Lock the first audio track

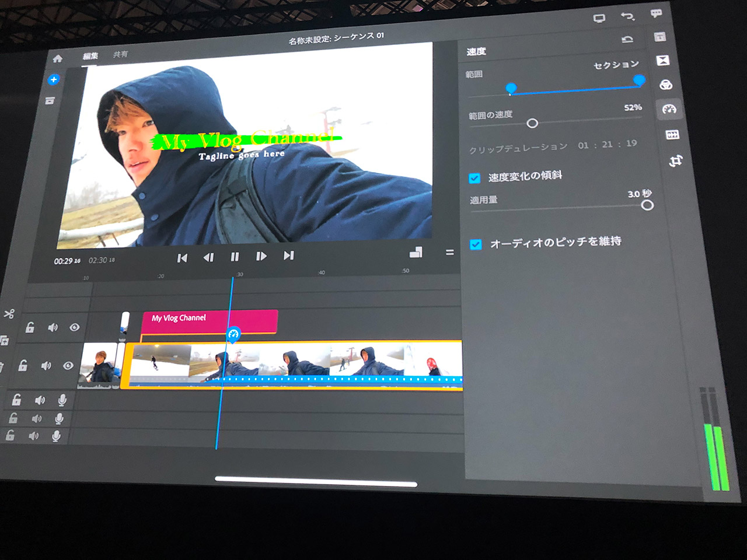pyautogui.click(x=16, y=400)
